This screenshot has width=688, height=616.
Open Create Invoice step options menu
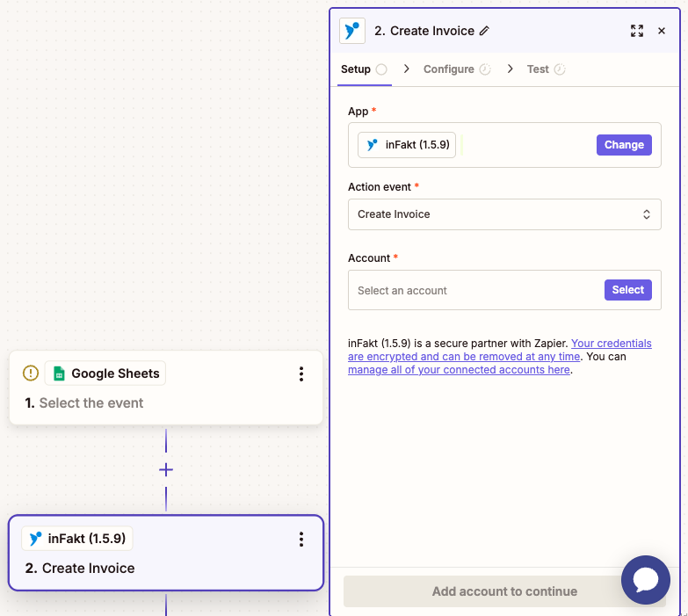[x=301, y=540]
